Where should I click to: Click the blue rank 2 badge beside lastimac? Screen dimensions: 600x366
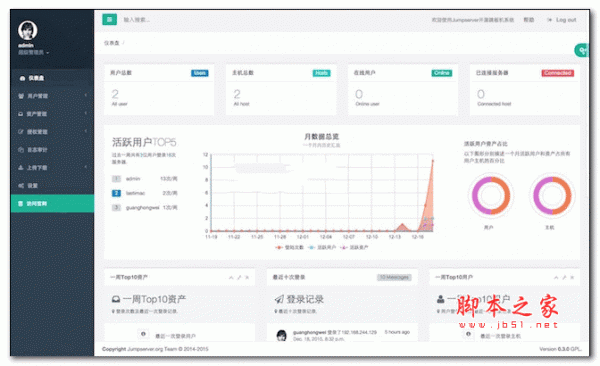pyautogui.click(x=116, y=193)
